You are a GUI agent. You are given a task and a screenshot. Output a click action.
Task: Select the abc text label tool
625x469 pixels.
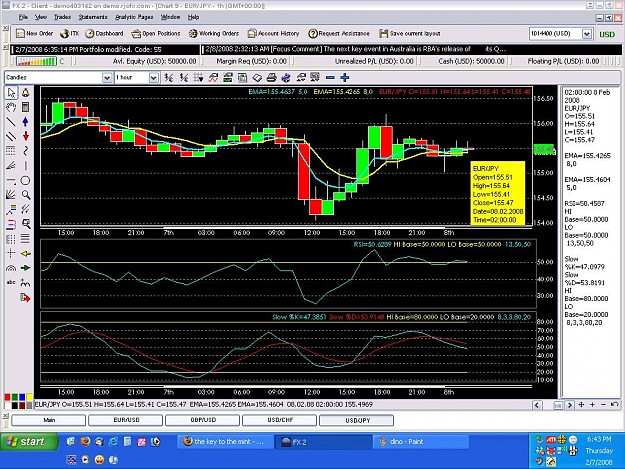point(11,282)
